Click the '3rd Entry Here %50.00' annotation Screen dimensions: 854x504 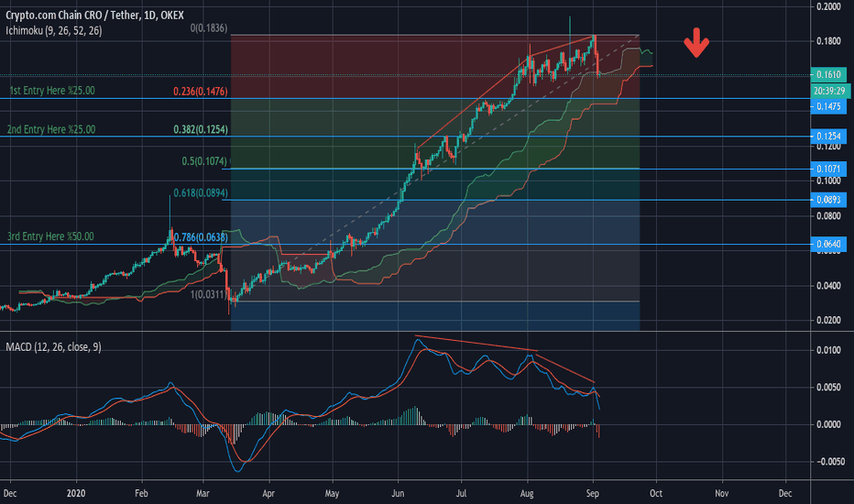tap(50, 236)
